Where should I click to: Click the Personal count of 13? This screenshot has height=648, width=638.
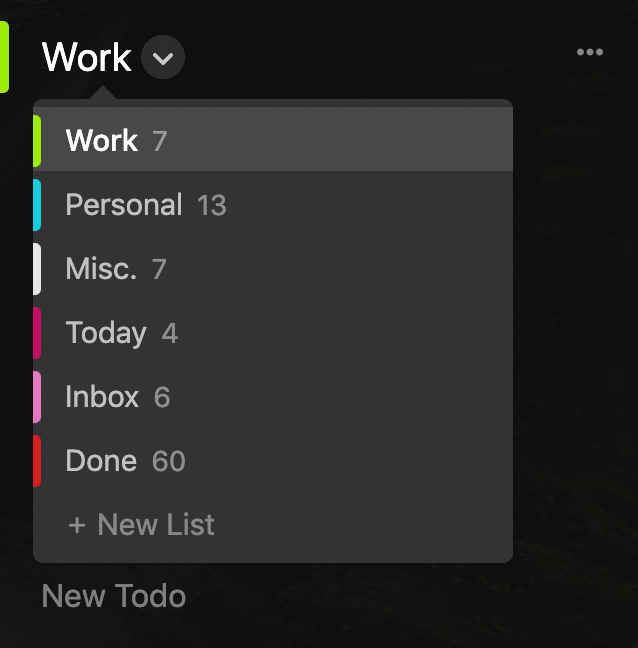[x=212, y=205]
